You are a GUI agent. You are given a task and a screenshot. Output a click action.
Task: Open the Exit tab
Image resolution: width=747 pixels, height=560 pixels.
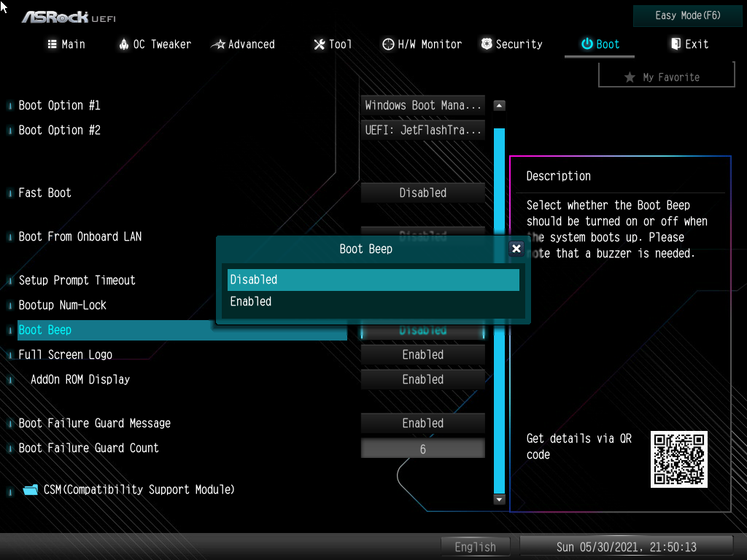(689, 44)
